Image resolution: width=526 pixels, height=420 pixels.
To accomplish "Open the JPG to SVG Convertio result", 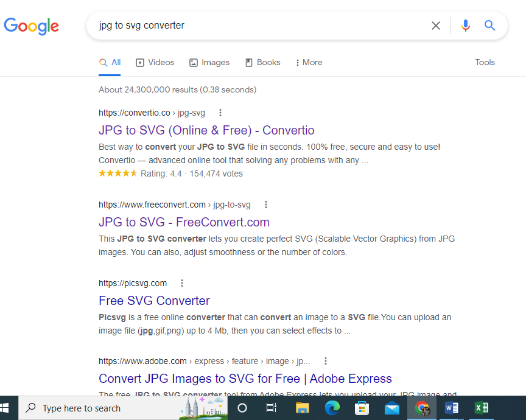I will tap(206, 130).
